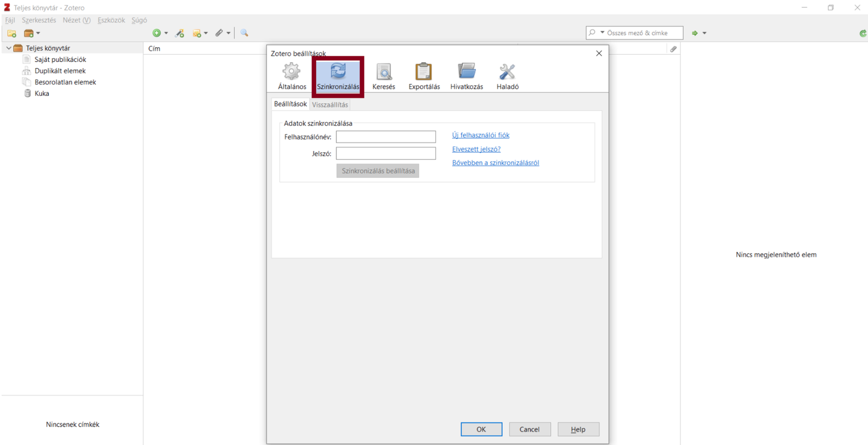Open the Locate dropdown arrow
Viewport: 868px width, 445px height.
tap(704, 33)
